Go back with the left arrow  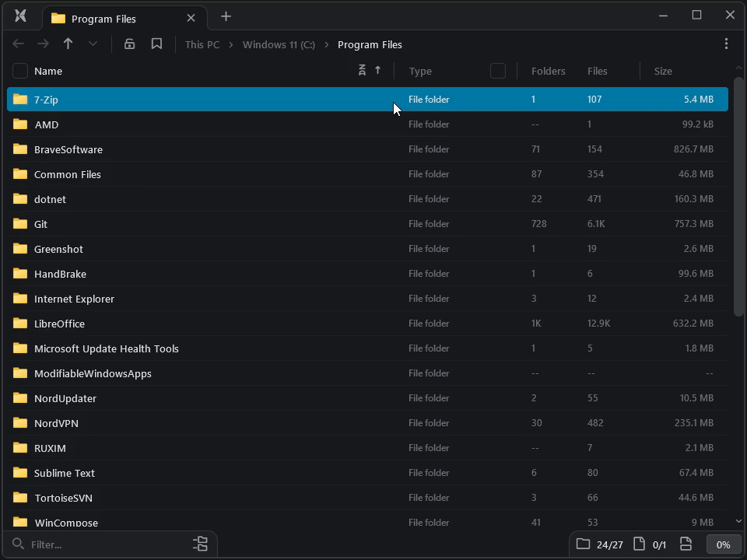coord(18,44)
